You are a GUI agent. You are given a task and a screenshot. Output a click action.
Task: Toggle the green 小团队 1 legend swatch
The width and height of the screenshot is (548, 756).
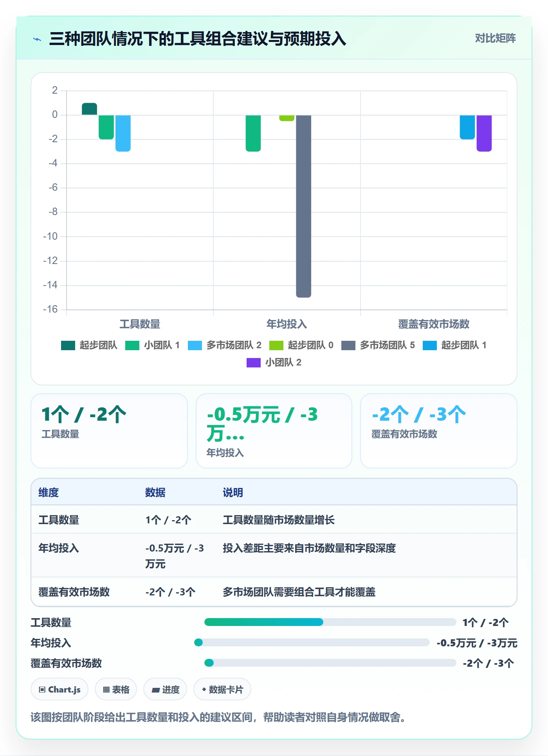[x=132, y=345]
